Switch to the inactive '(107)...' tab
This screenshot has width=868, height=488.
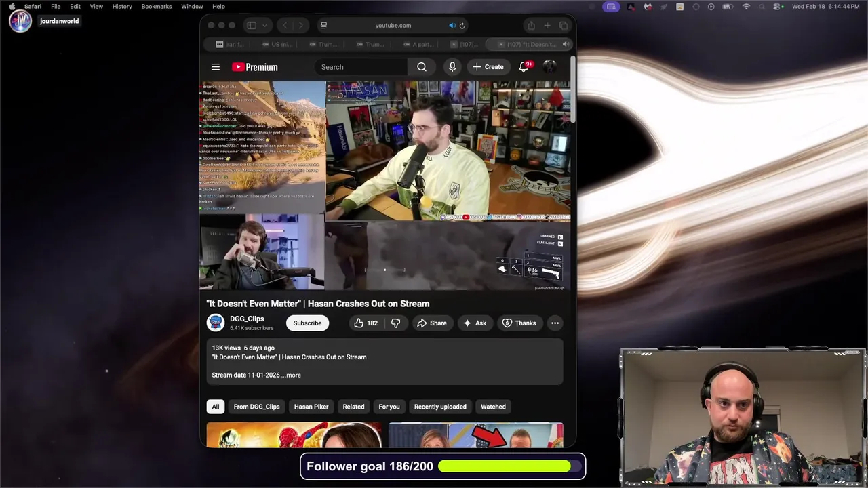click(464, 44)
